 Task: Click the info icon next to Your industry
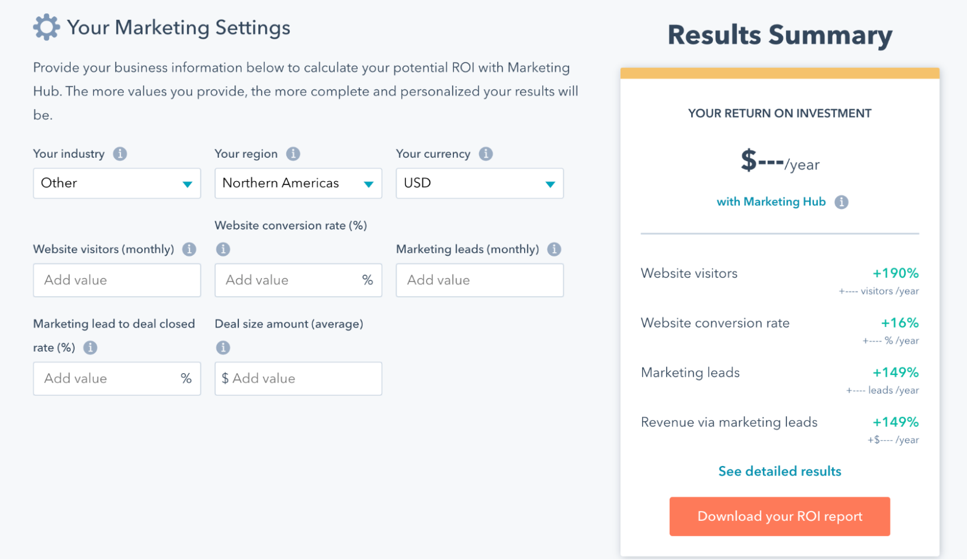point(120,154)
